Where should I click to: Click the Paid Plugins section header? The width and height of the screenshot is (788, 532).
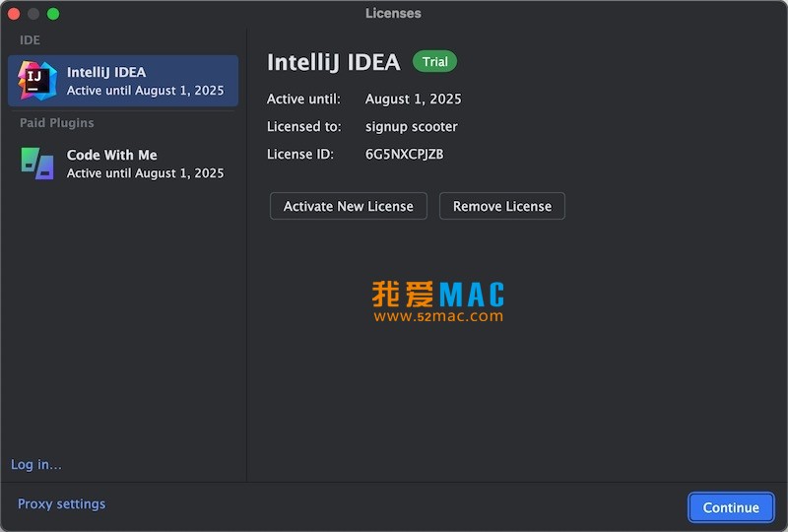tap(57, 123)
